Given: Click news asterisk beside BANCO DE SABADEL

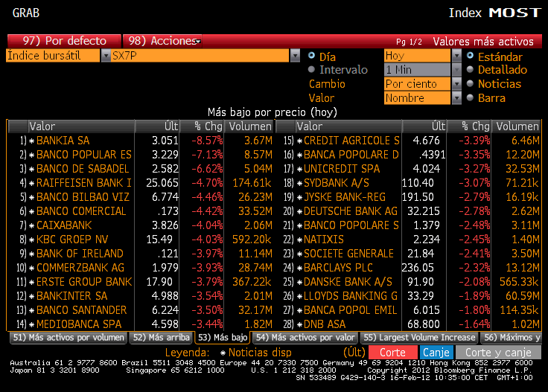Looking at the screenshot, I should point(31,170).
